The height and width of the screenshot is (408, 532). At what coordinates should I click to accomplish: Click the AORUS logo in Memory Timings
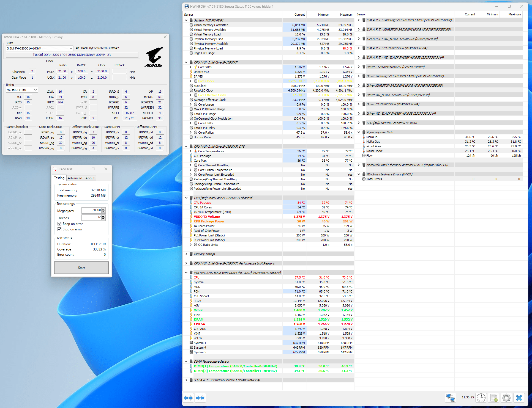pos(154,57)
